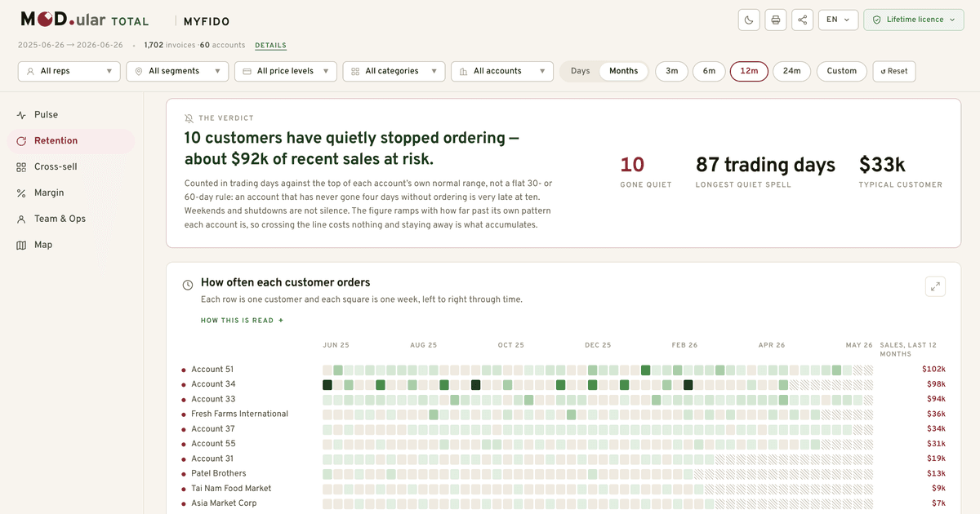Select the Patel Brothers row label
This screenshot has height=514, width=980.
(x=219, y=473)
